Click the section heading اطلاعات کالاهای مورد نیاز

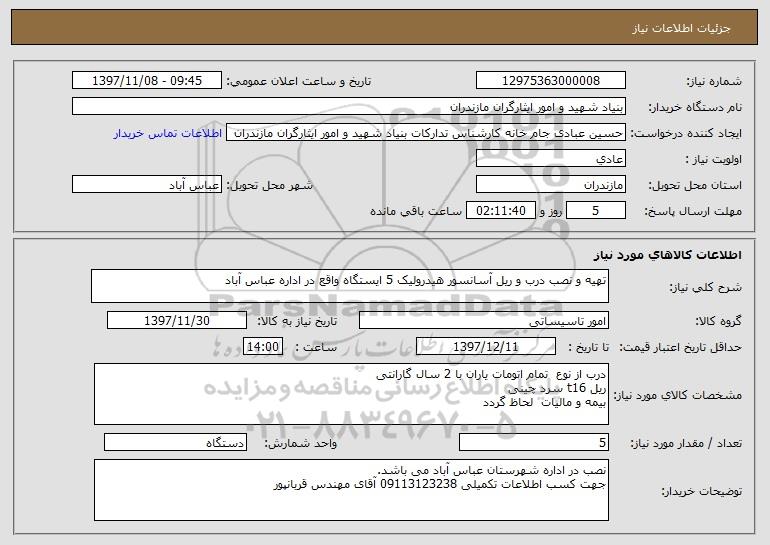pyautogui.click(x=667, y=255)
